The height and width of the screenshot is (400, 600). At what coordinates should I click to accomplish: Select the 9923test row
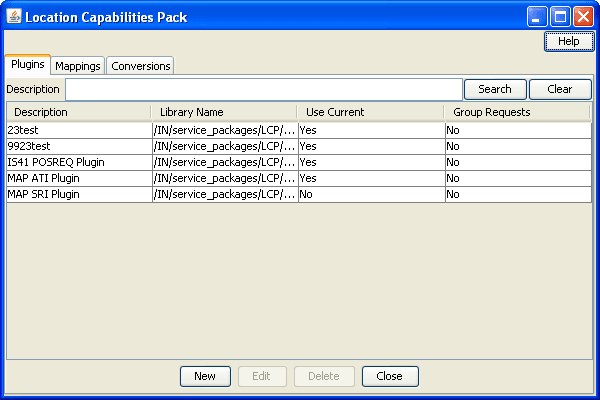pyautogui.click(x=299, y=146)
